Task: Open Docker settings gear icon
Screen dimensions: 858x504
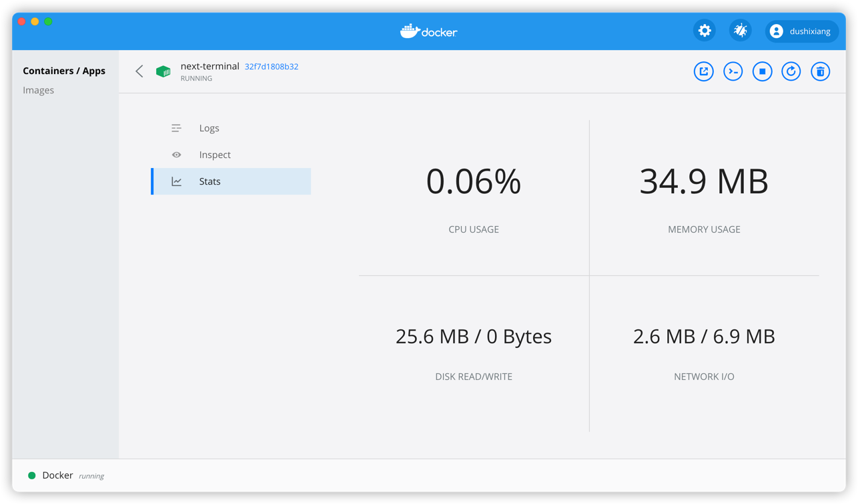Action: 705,31
